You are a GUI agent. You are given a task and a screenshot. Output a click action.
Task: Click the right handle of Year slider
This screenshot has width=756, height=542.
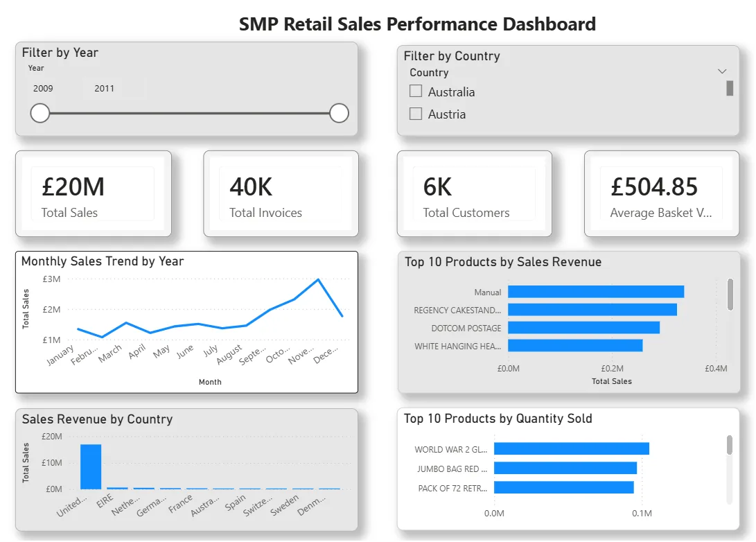click(339, 113)
